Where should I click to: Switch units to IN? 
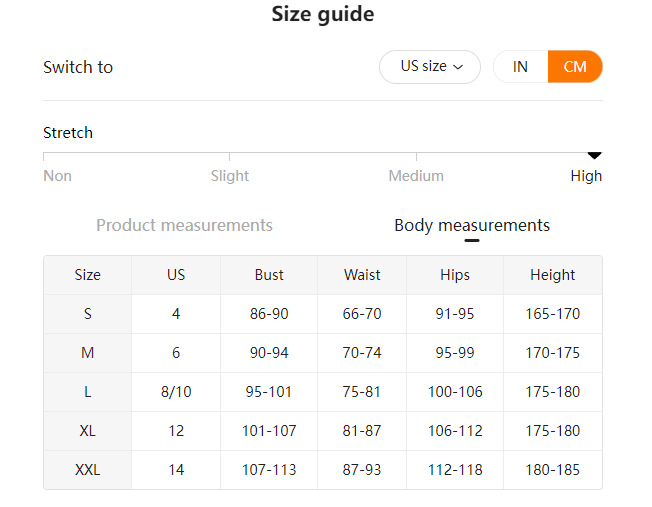(520, 67)
